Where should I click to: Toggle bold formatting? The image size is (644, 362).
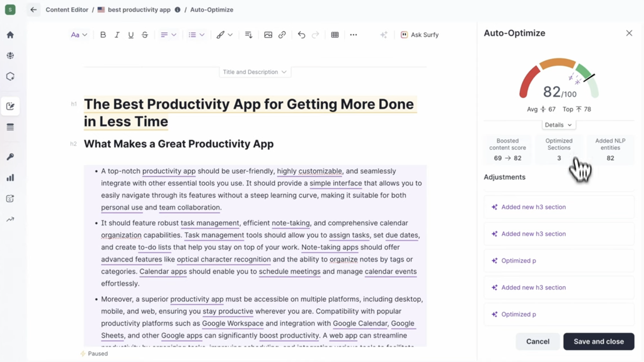click(x=103, y=35)
